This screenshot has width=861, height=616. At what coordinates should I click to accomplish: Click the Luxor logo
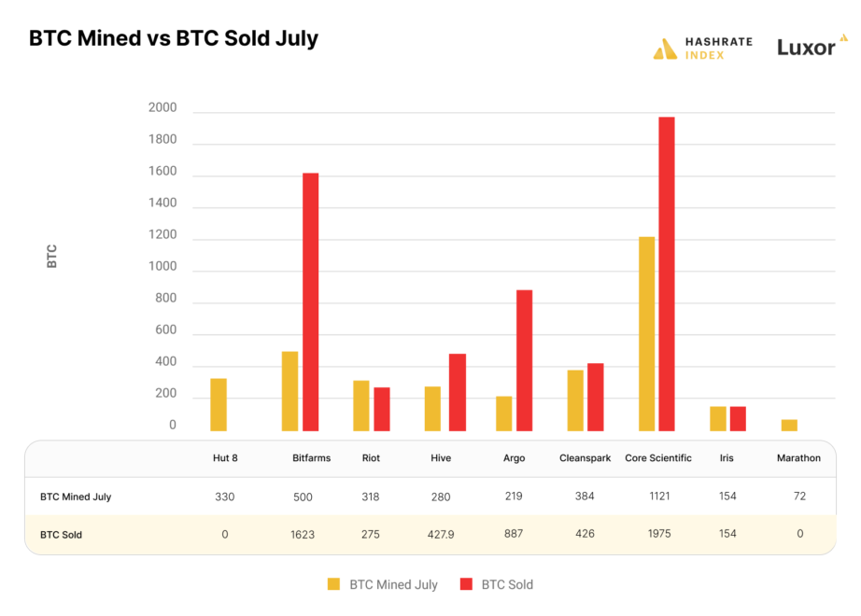(811, 46)
